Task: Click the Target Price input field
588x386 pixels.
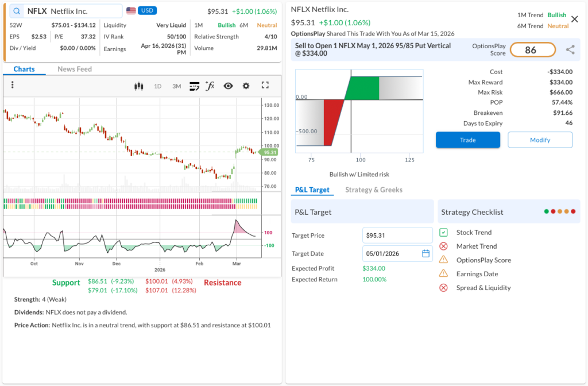Action: click(x=397, y=236)
